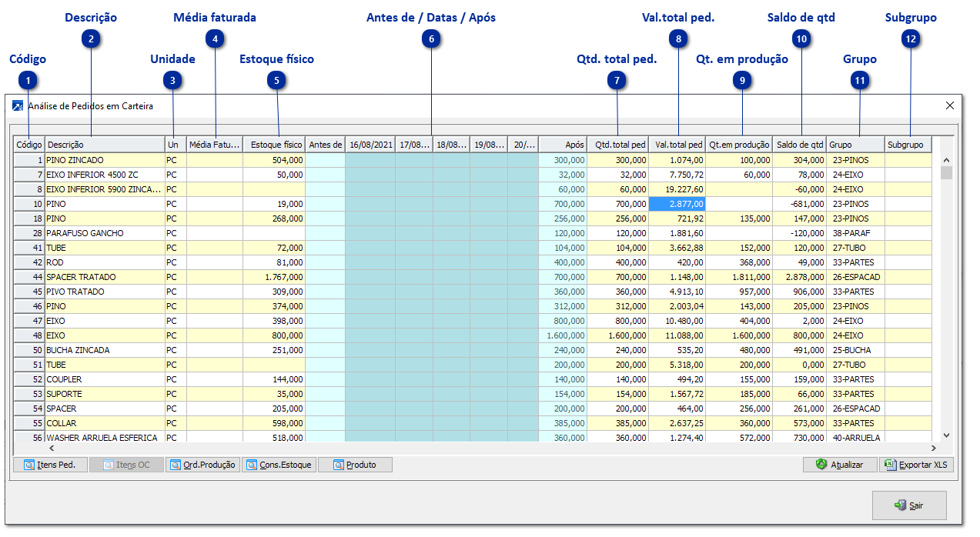
Task: Click the Estoque físico column header
Action: click(274, 145)
